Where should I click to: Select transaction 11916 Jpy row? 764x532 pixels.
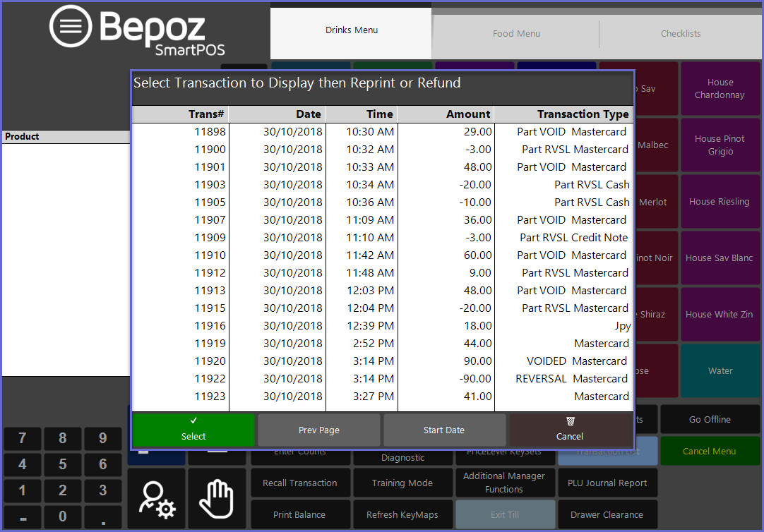(x=382, y=326)
